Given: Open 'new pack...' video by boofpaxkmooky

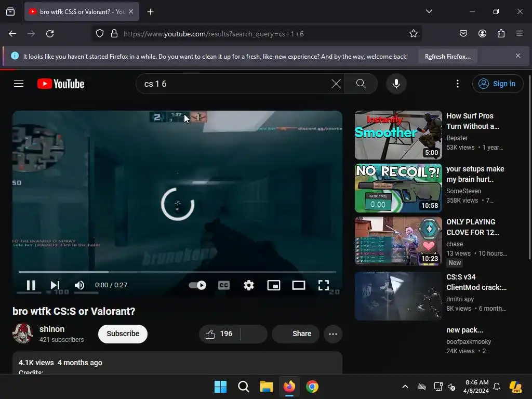Looking at the screenshot, I should click(x=464, y=330).
